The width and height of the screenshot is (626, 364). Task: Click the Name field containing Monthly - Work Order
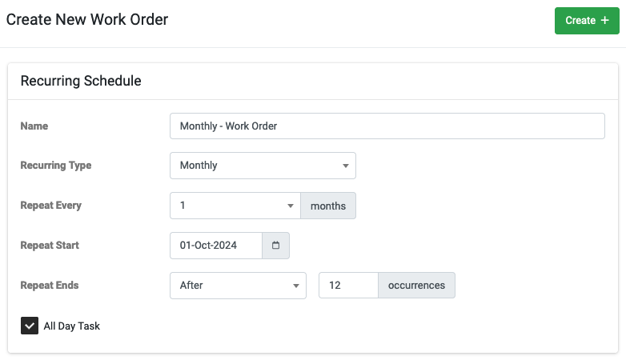click(387, 126)
